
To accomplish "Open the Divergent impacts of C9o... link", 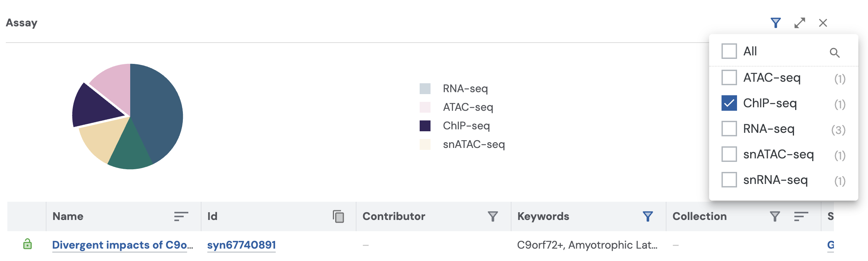I will pos(122,245).
